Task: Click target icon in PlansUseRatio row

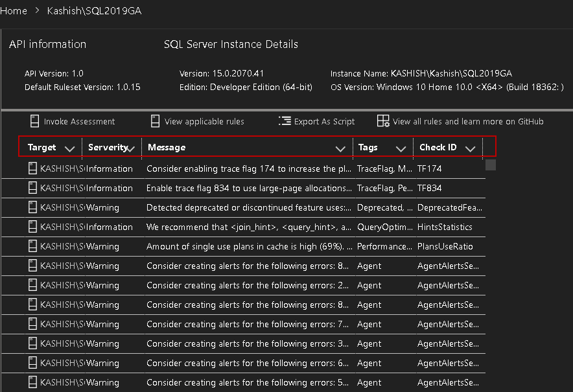Action: (x=32, y=246)
